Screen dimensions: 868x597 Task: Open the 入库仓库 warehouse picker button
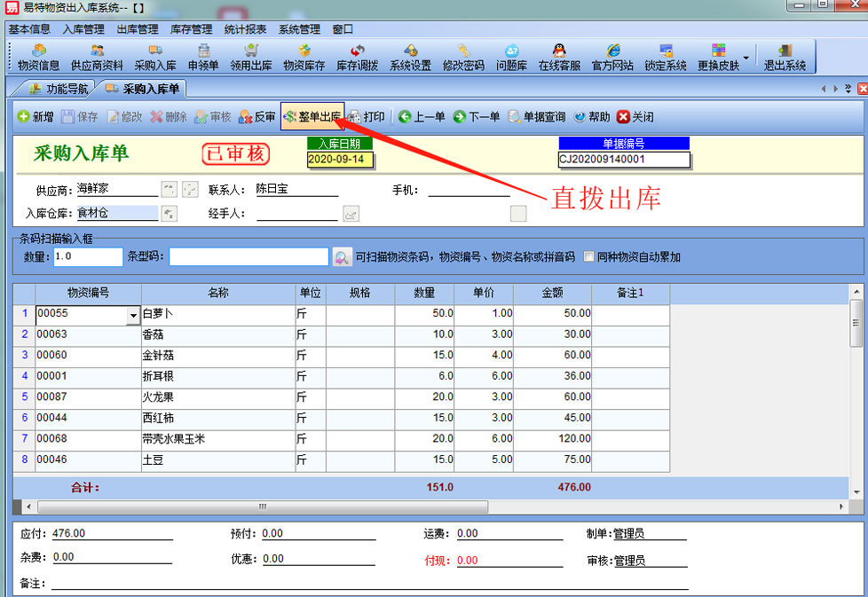169,213
